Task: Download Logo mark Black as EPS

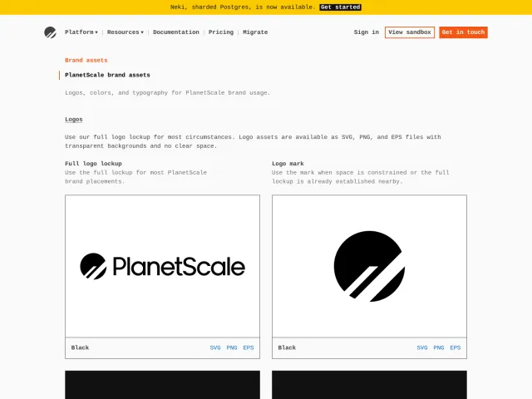Action: (456, 347)
